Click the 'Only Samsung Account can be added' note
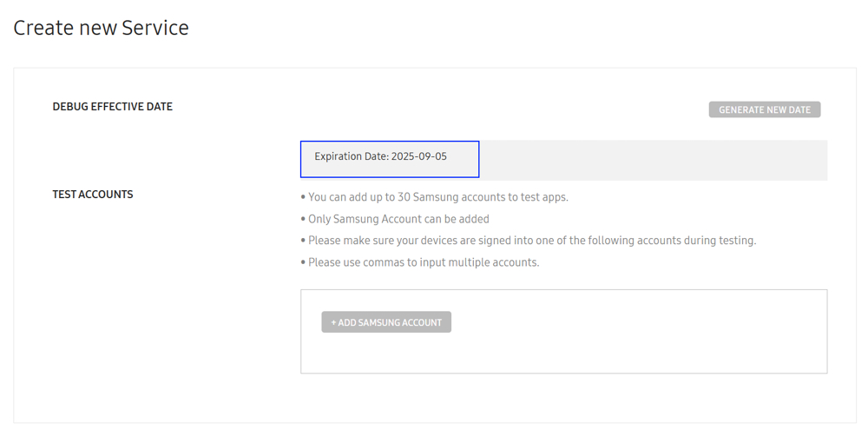 [x=398, y=219]
